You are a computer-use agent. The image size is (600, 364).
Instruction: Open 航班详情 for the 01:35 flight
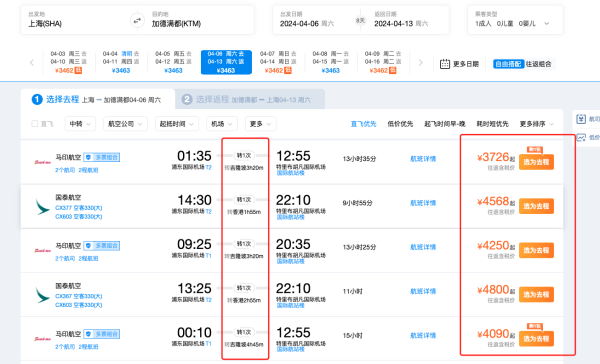pos(423,159)
